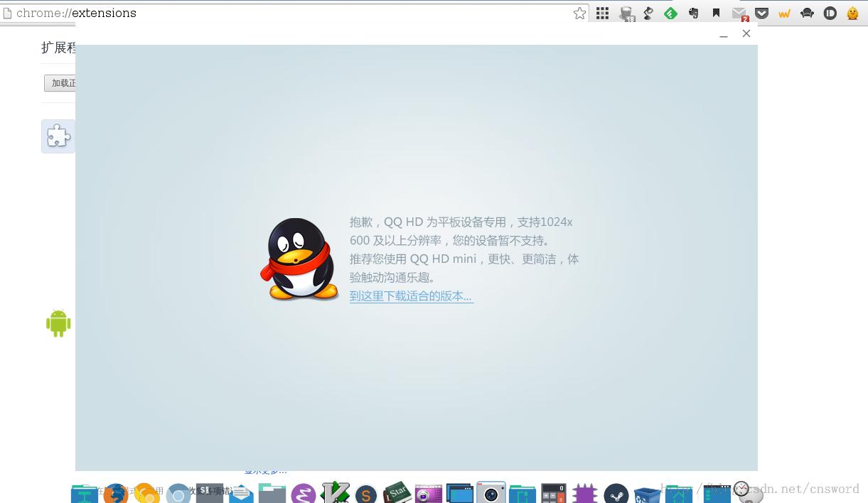Open the apps grid extension icon

pos(602,13)
